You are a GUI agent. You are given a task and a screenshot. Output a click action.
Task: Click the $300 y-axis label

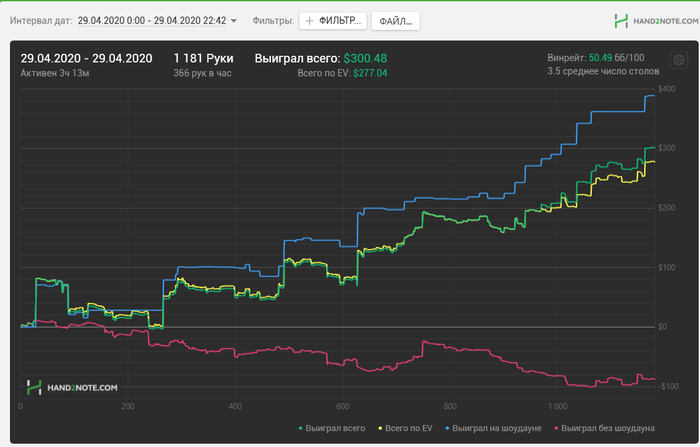[667, 148]
